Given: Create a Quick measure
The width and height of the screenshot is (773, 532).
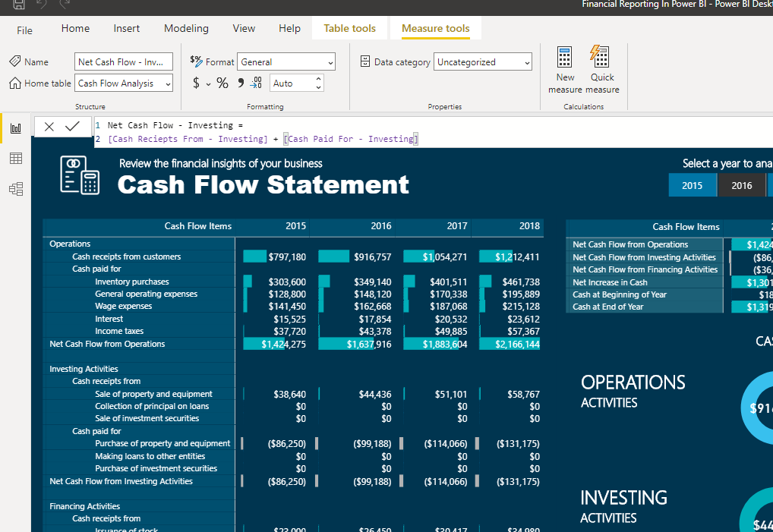Looking at the screenshot, I should click(602, 70).
